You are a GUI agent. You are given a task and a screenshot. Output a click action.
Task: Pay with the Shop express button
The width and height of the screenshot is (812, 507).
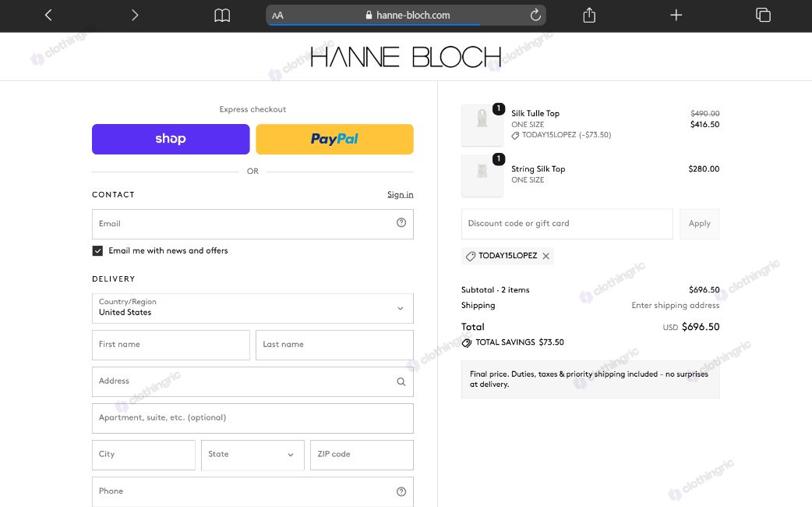coord(171,139)
